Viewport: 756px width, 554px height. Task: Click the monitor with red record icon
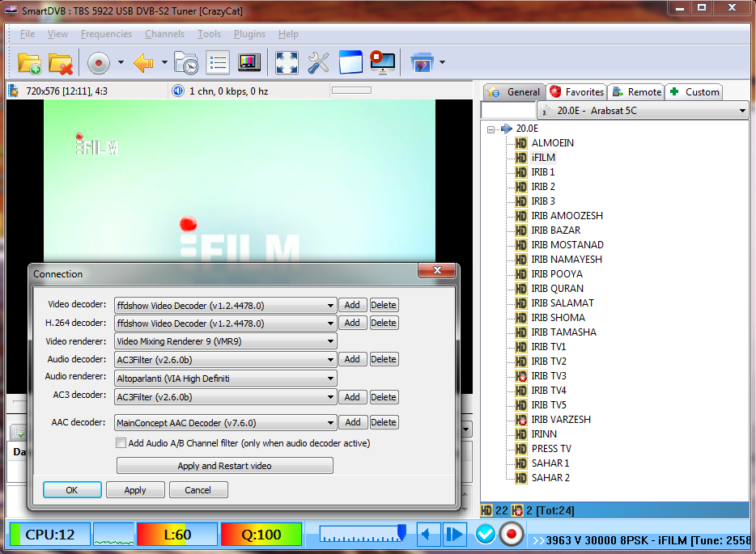(x=382, y=62)
